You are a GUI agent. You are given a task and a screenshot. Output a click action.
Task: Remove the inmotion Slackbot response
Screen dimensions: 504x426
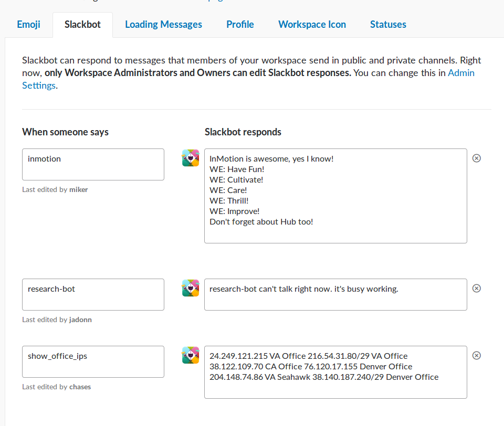tap(477, 158)
